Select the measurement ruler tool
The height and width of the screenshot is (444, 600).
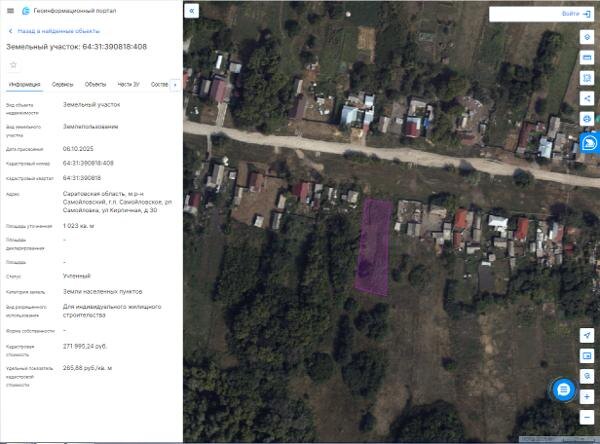587,57
